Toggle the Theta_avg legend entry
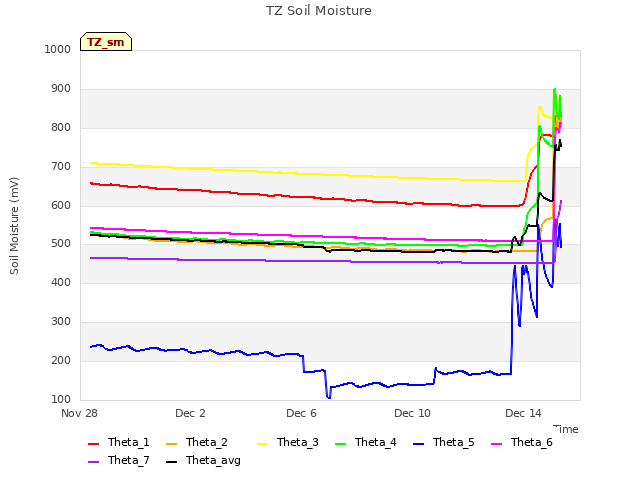This screenshot has width=640, height=480. [x=203, y=460]
